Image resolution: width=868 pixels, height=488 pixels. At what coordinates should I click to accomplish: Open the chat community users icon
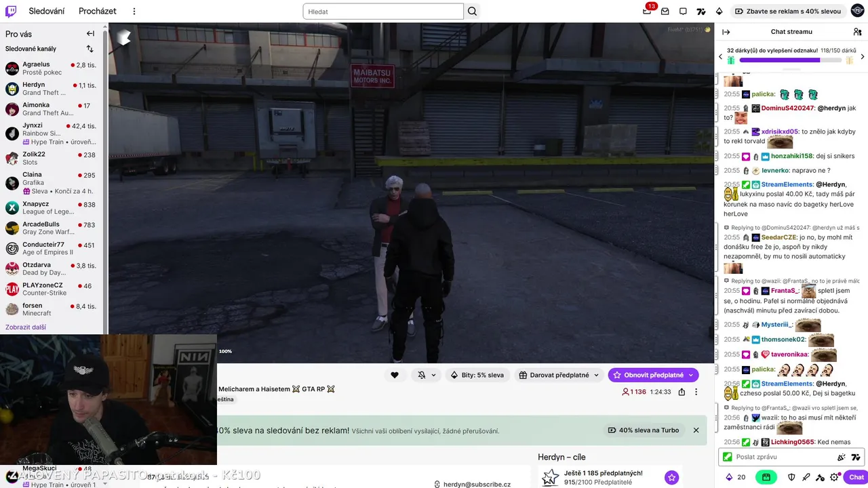(857, 32)
